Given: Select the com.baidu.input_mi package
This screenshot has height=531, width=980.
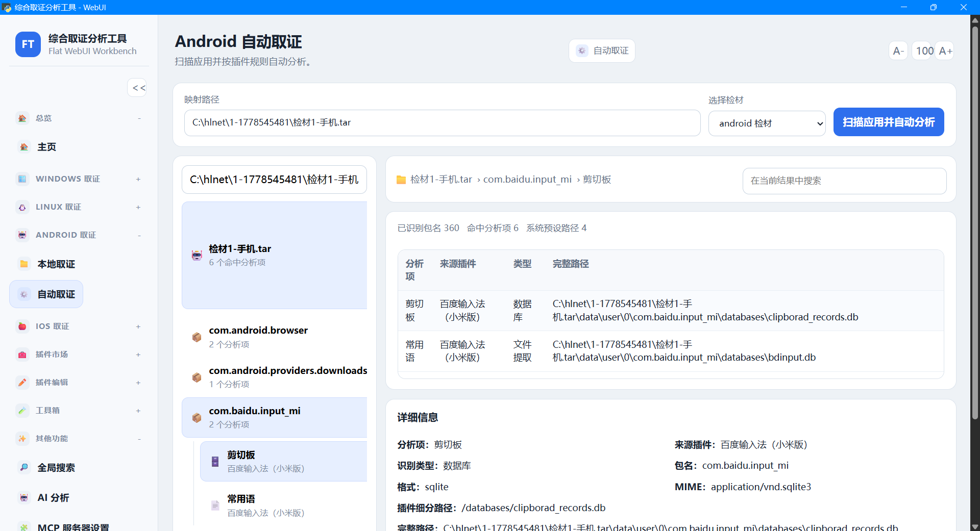Looking at the screenshot, I should [275, 417].
